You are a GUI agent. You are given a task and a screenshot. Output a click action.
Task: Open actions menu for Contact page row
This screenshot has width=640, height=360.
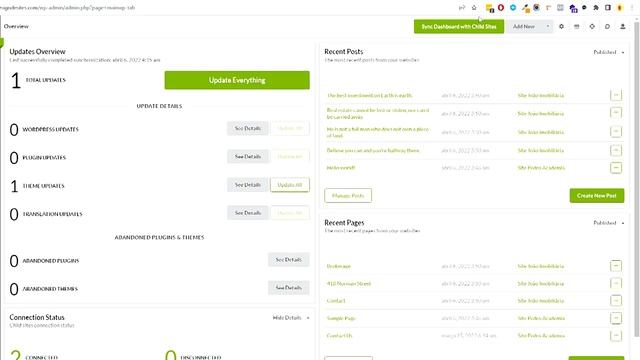pos(616,301)
